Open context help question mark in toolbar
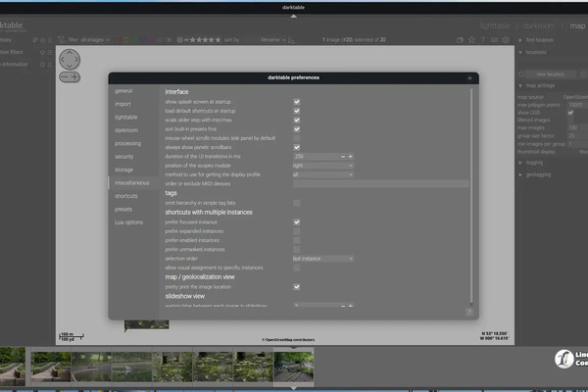The image size is (588, 392). click(x=482, y=40)
